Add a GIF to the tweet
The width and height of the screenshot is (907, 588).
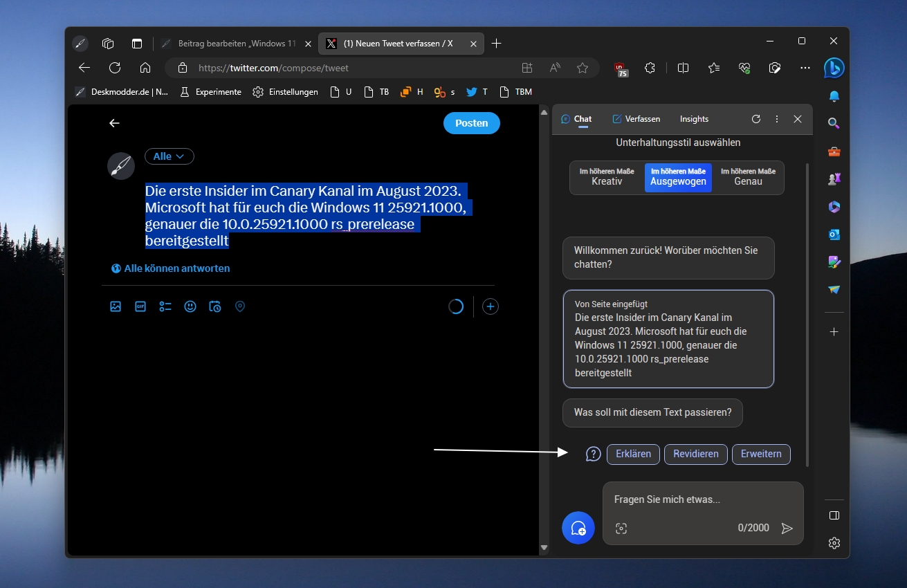[140, 306]
